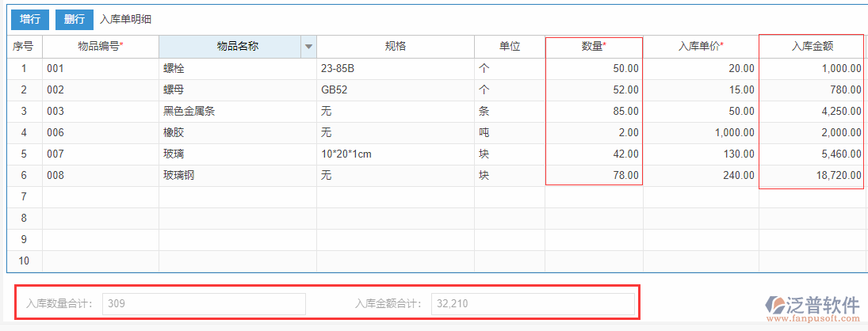Viewport: 868px width, 331px height.
Task: Click the 删行 delete row button
Action: click(x=75, y=19)
